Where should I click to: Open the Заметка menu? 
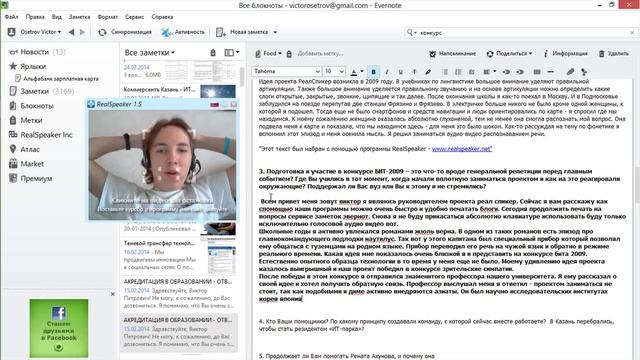click(79, 17)
